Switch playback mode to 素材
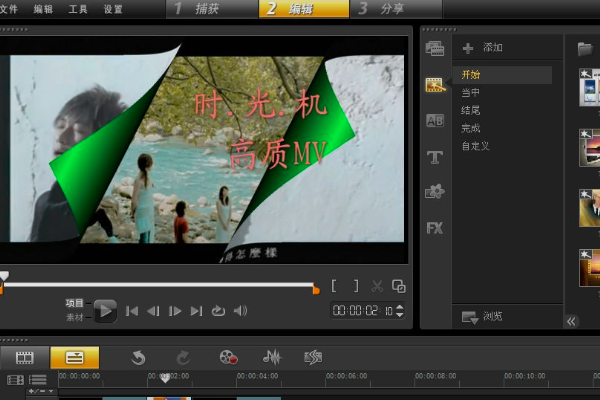The width and height of the screenshot is (600, 400). coord(74,317)
